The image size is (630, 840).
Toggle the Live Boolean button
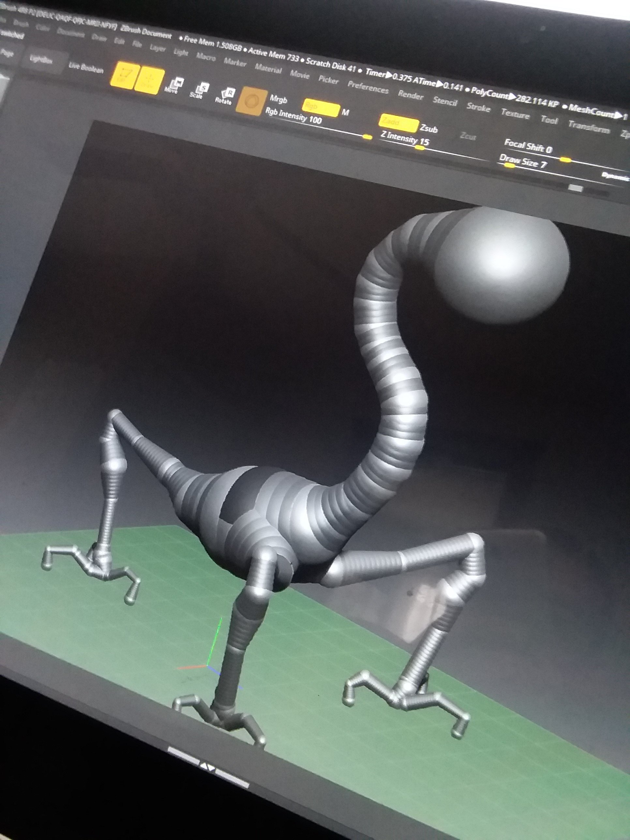click(x=86, y=68)
